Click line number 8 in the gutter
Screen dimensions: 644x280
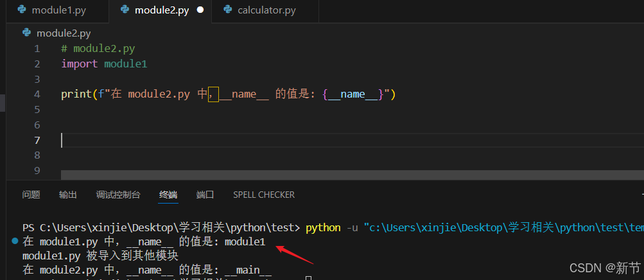coord(37,155)
